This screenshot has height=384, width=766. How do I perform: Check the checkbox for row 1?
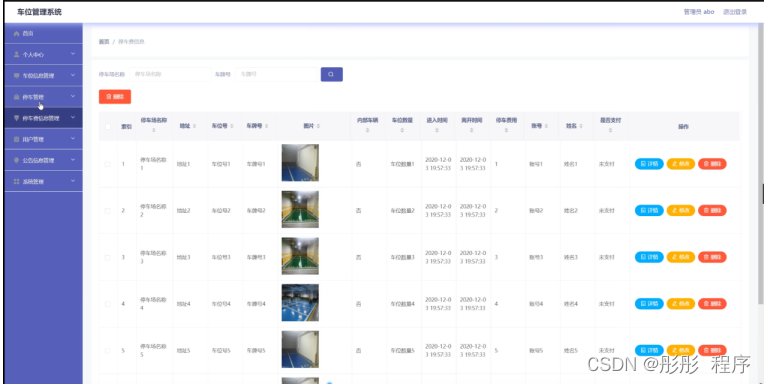[x=107, y=164]
